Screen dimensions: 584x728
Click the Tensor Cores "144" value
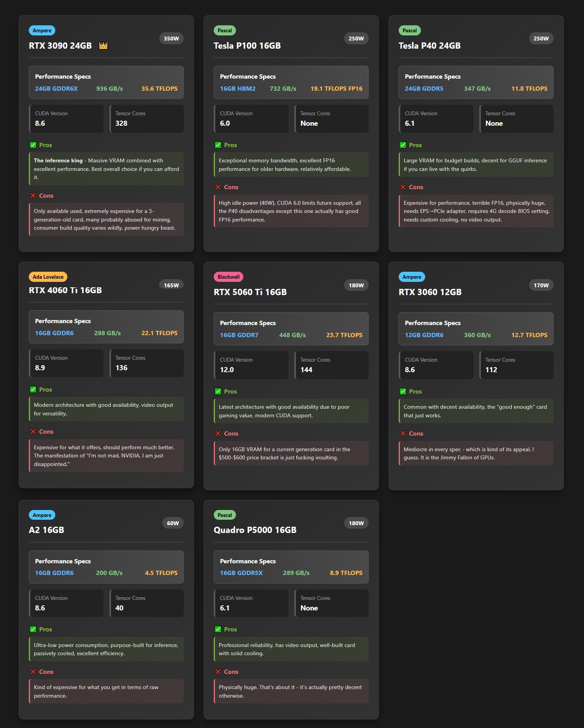[306, 369]
